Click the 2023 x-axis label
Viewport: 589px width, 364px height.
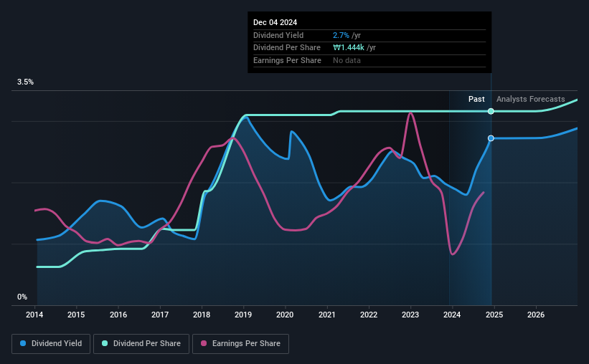(x=410, y=315)
